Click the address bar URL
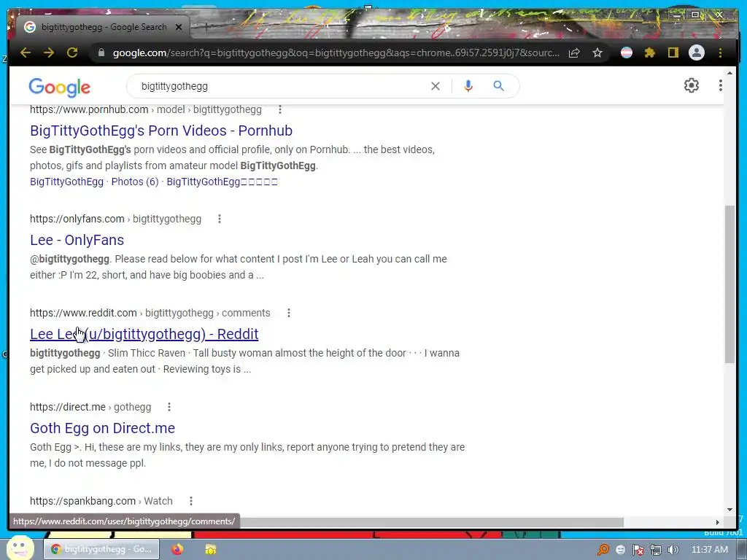The height and width of the screenshot is (560, 747). point(336,52)
